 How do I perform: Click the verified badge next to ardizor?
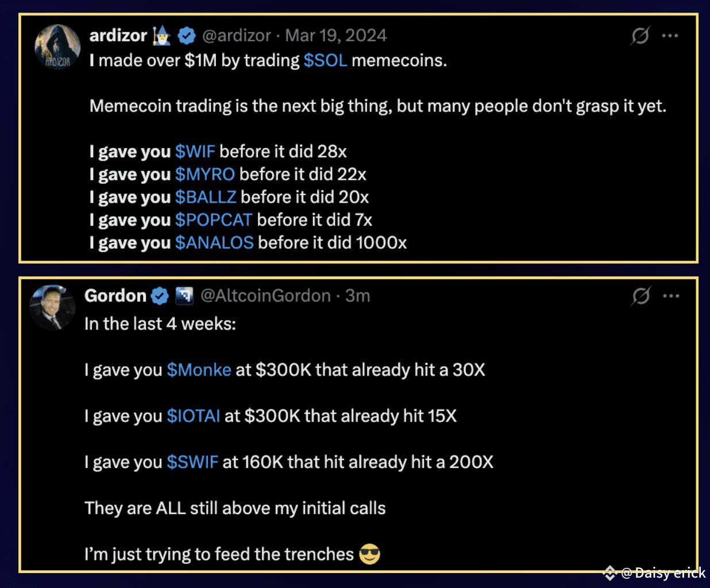coord(186,35)
